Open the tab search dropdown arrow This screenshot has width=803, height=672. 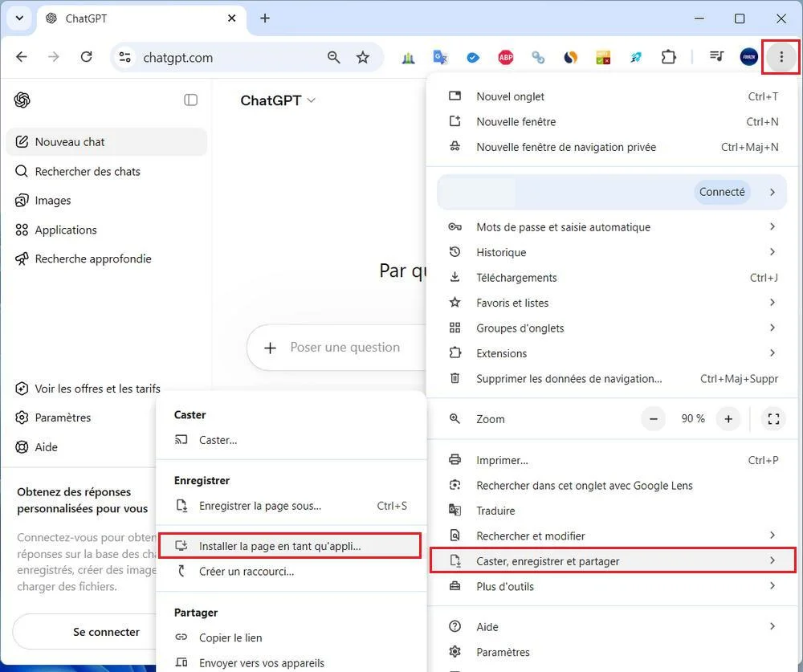point(19,18)
